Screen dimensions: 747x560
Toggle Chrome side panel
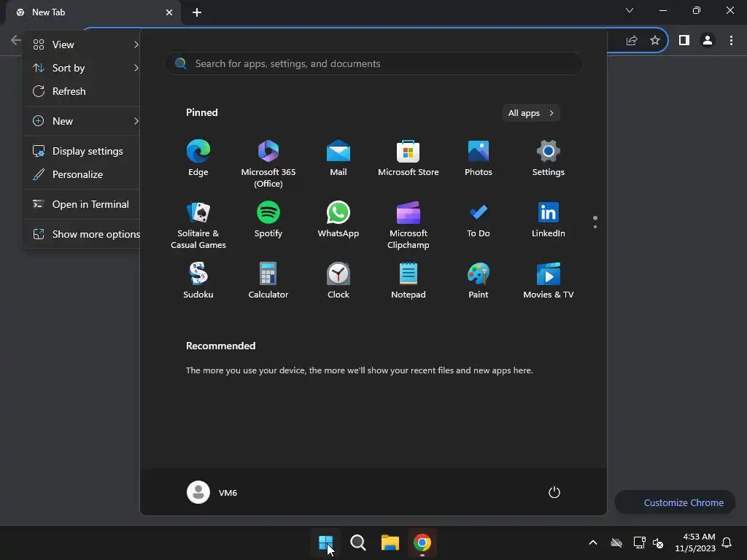point(684,41)
